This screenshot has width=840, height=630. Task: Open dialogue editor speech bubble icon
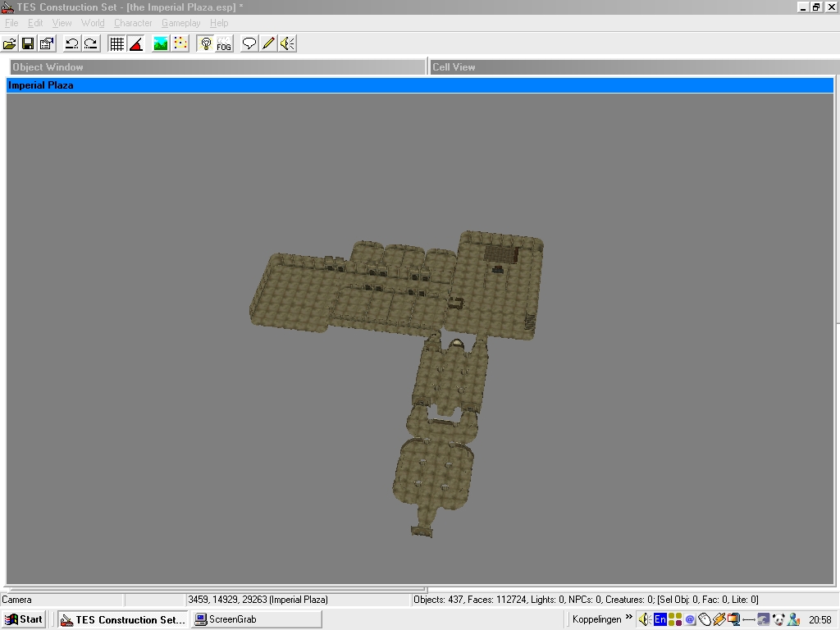(249, 43)
